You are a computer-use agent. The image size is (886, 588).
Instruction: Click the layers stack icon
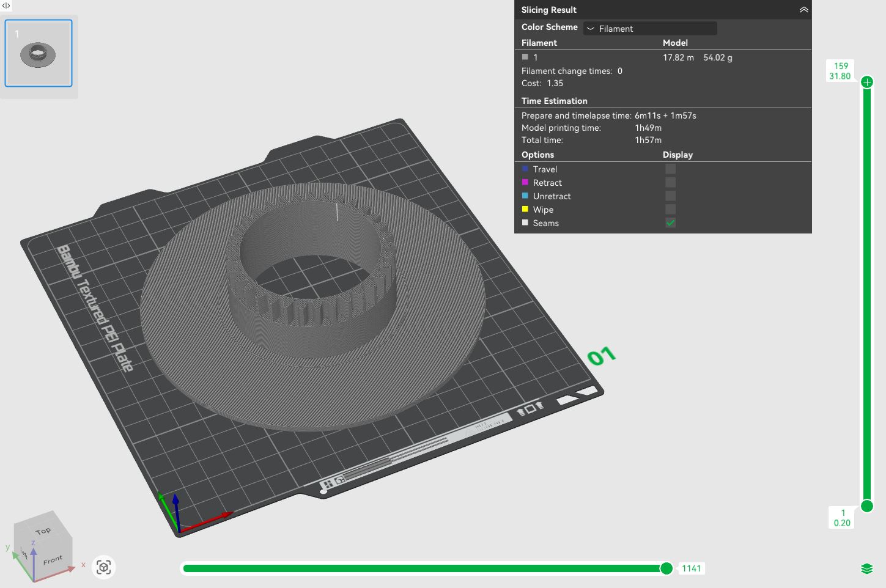866,569
